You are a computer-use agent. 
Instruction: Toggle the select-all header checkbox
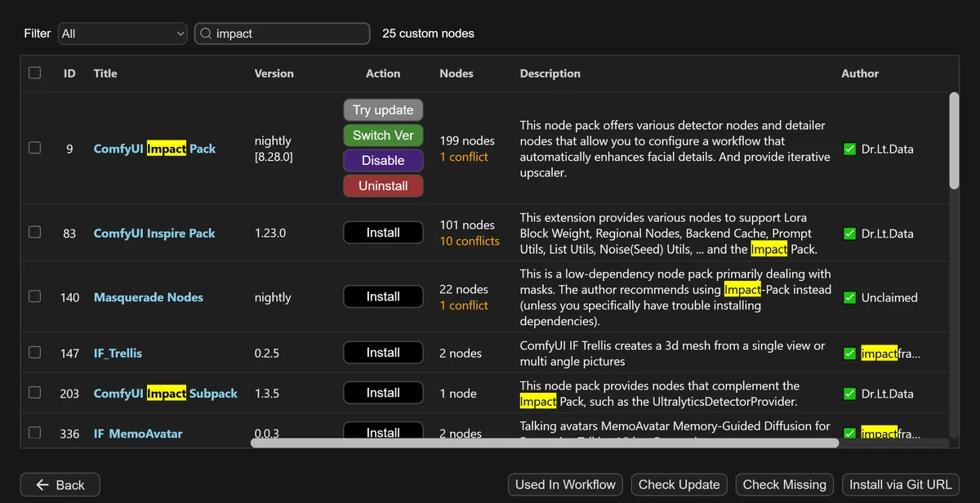click(34, 73)
